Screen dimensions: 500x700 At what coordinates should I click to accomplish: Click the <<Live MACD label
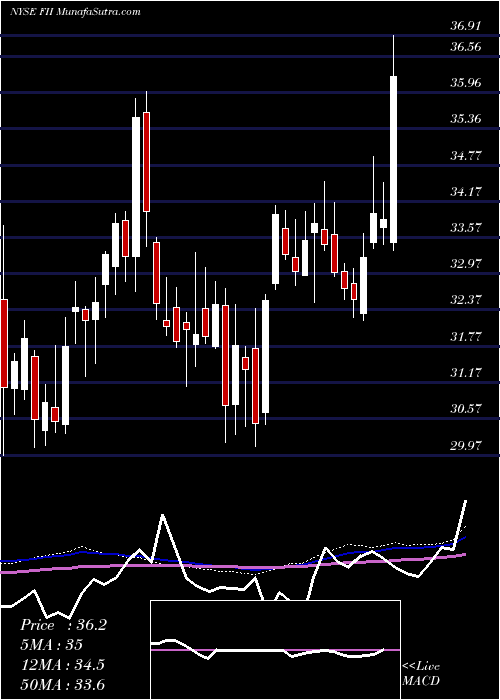[x=421, y=673]
